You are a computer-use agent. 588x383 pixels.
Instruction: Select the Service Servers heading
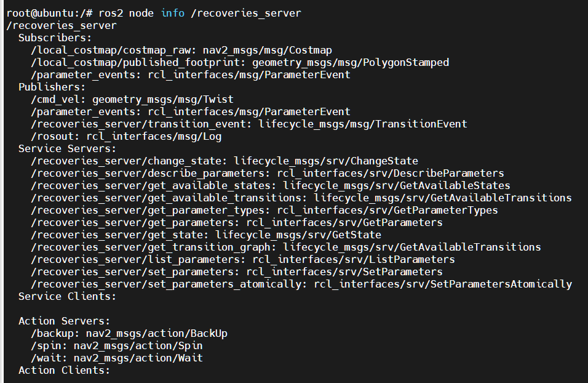68,148
